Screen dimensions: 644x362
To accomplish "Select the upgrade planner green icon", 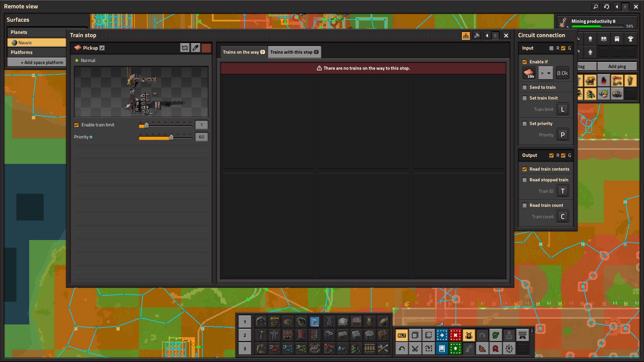I will [455, 349].
